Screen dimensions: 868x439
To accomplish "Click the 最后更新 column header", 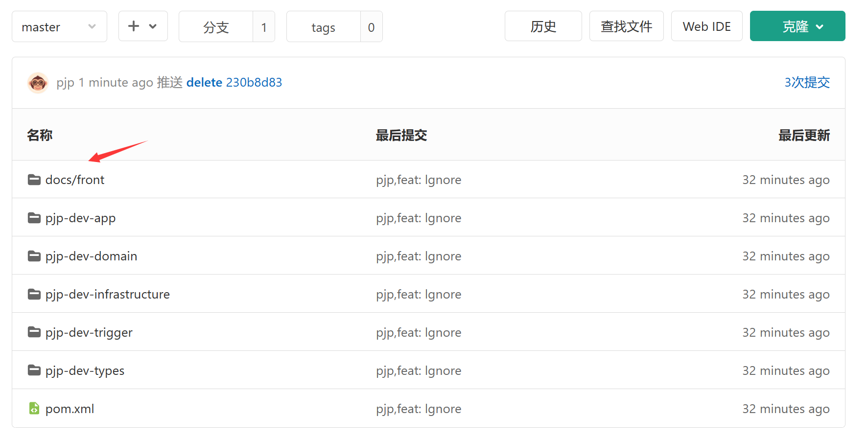I will click(804, 135).
